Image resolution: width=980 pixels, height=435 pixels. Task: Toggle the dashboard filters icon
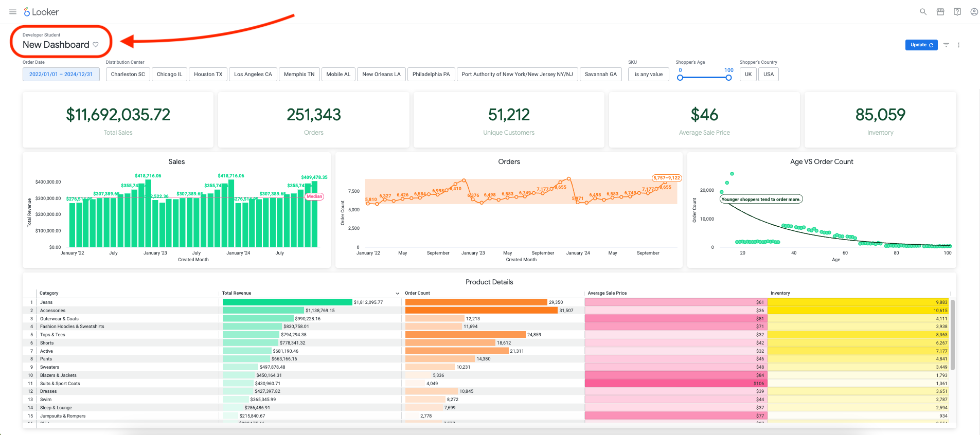point(946,45)
